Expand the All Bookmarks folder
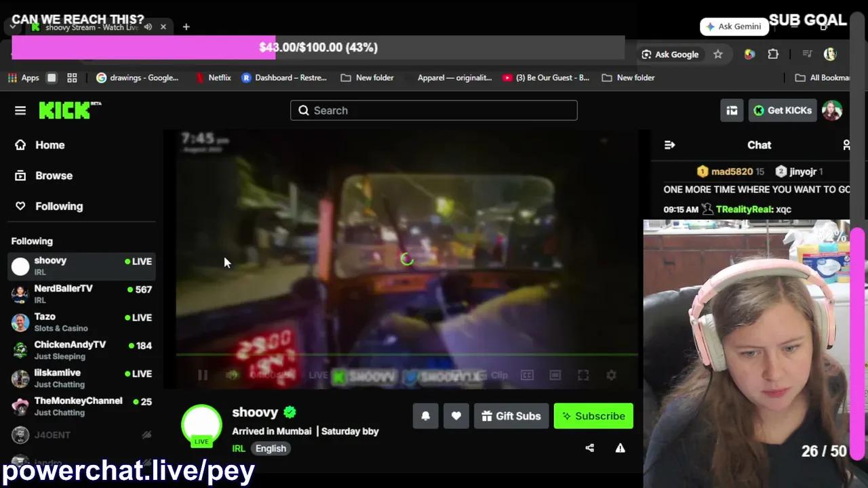Screen dimensions: 868x488 pyautogui.click(x=823, y=78)
